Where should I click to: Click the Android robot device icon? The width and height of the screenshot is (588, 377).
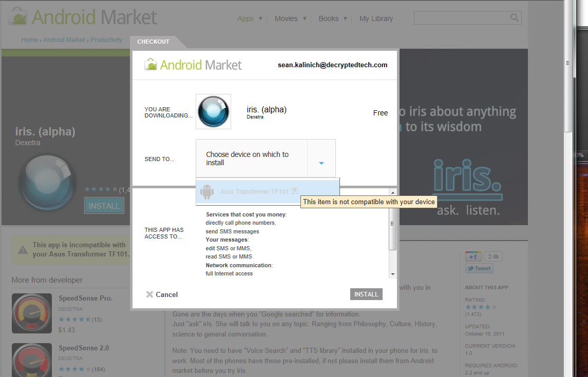click(207, 192)
